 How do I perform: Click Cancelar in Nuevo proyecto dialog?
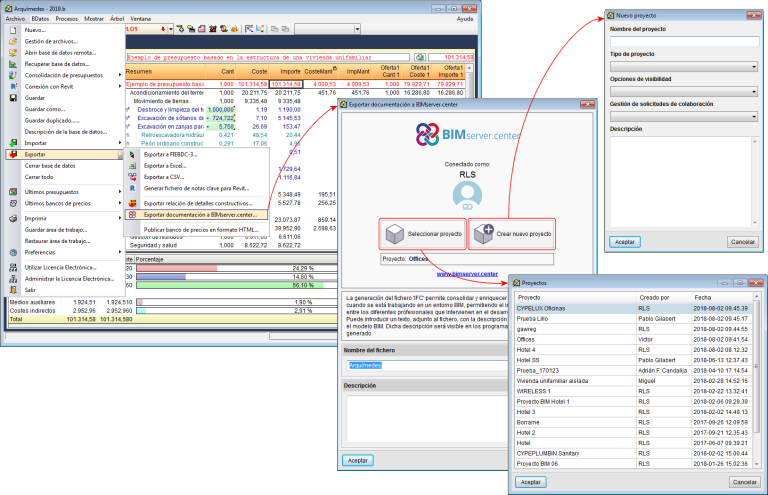(x=743, y=242)
